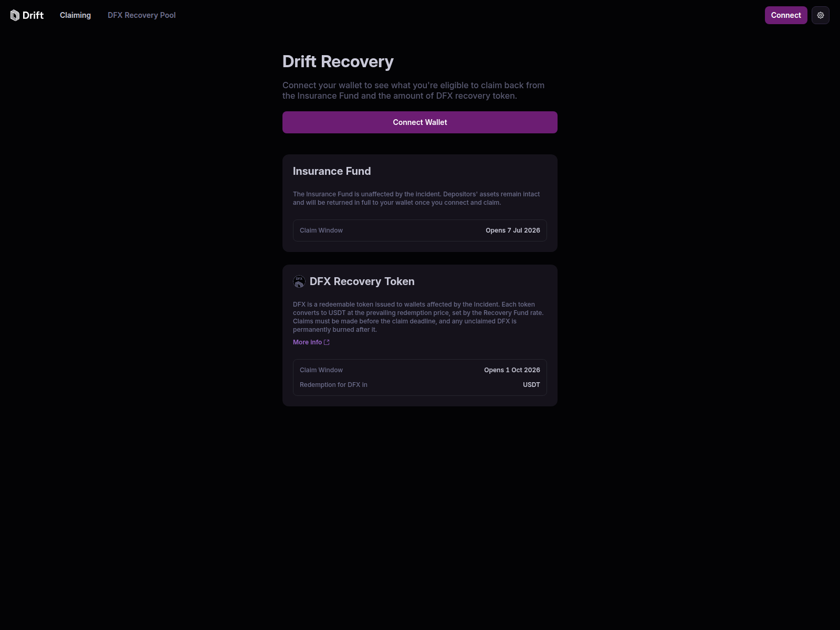Image resolution: width=840 pixels, height=630 pixels.
Task: Click the Connect Wallet button
Action: [x=420, y=122]
